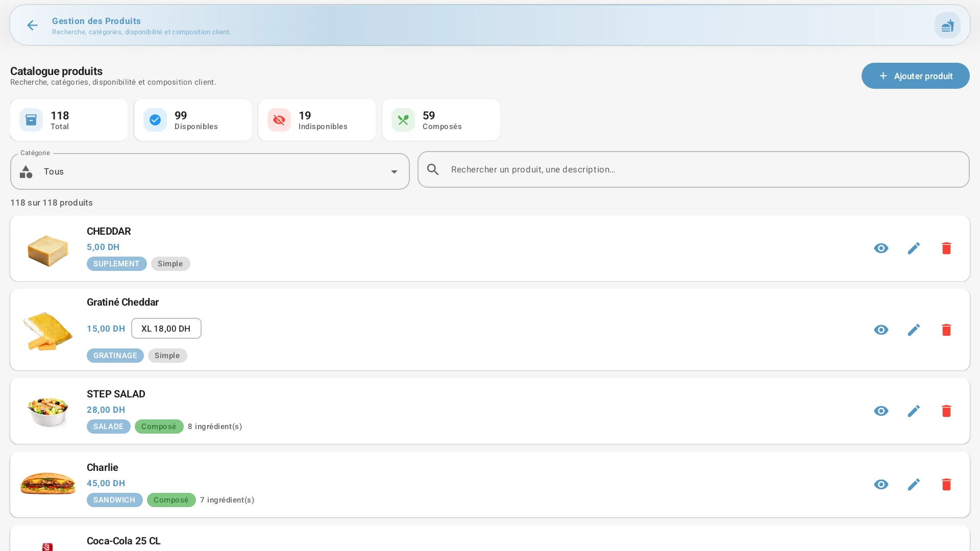Click the 'Gestion des Produits' header title
Viewport: 980px width, 551px height.
[96, 21]
